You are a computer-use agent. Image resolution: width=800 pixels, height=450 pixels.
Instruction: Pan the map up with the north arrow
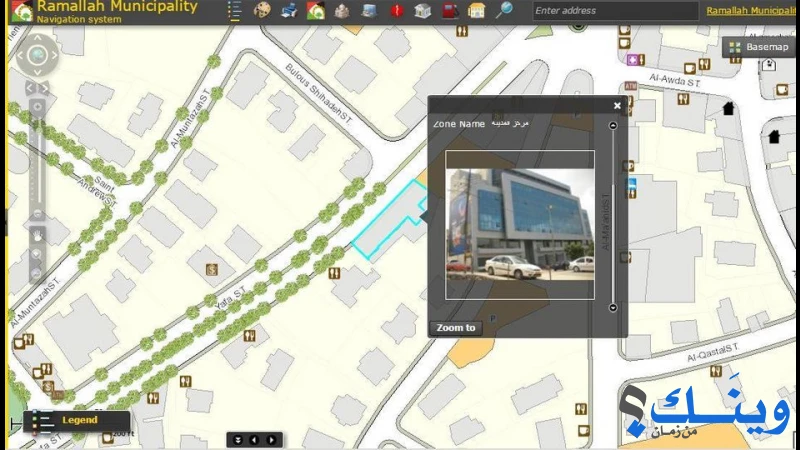[x=37, y=38]
